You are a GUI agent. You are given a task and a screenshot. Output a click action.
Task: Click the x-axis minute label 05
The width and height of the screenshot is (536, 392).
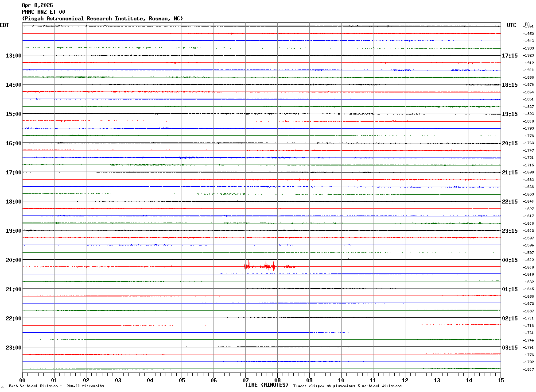[182, 380]
